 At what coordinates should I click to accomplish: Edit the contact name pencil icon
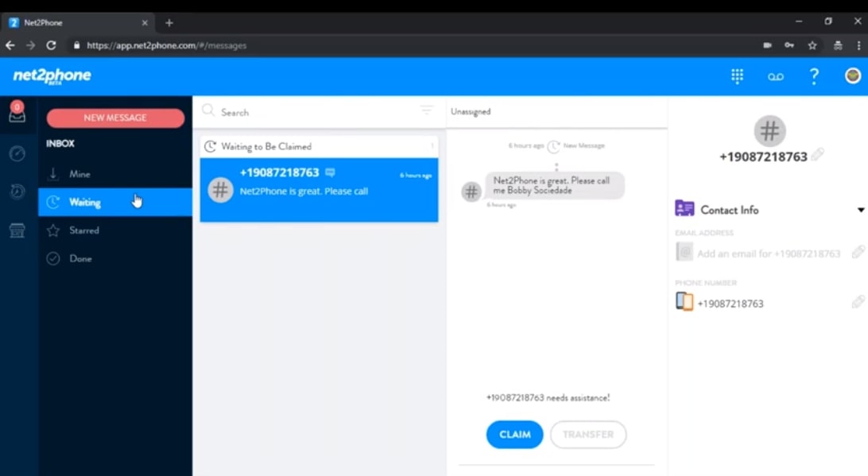(818, 154)
